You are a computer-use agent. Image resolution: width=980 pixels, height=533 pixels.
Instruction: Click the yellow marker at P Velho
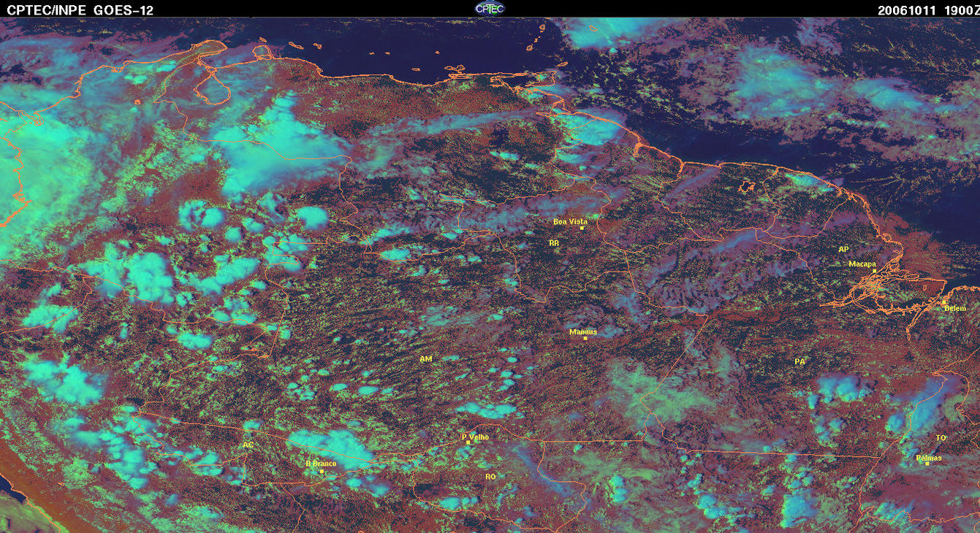pyautogui.click(x=468, y=442)
